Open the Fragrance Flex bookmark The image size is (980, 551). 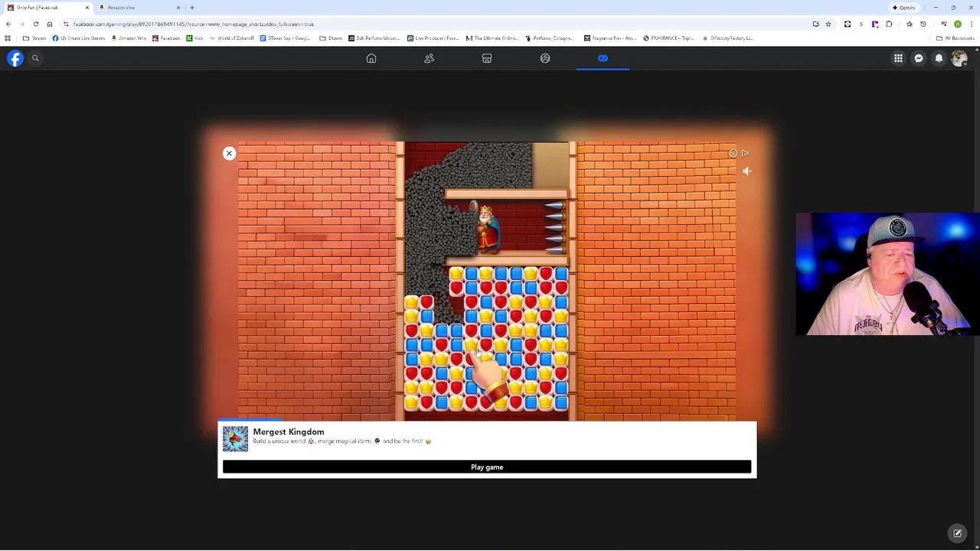610,38
